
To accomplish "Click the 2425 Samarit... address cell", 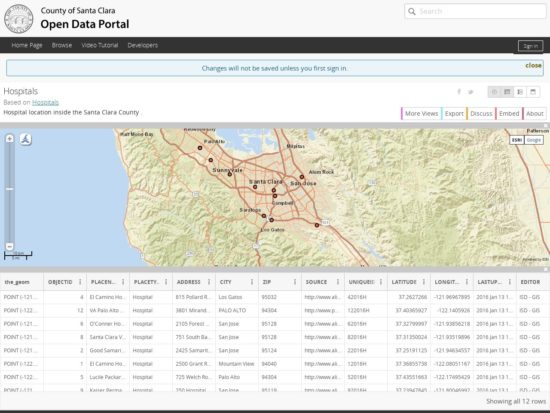I will coord(194,351).
